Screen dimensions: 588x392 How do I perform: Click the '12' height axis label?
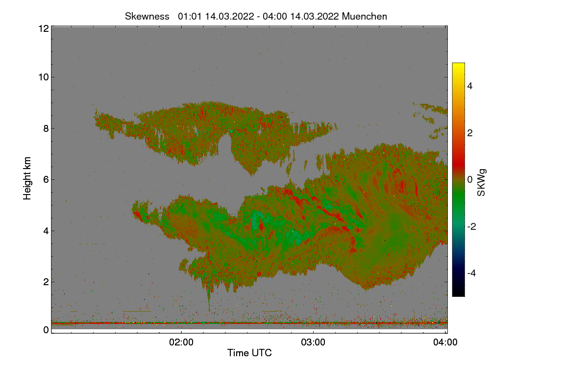(x=43, y=28)
